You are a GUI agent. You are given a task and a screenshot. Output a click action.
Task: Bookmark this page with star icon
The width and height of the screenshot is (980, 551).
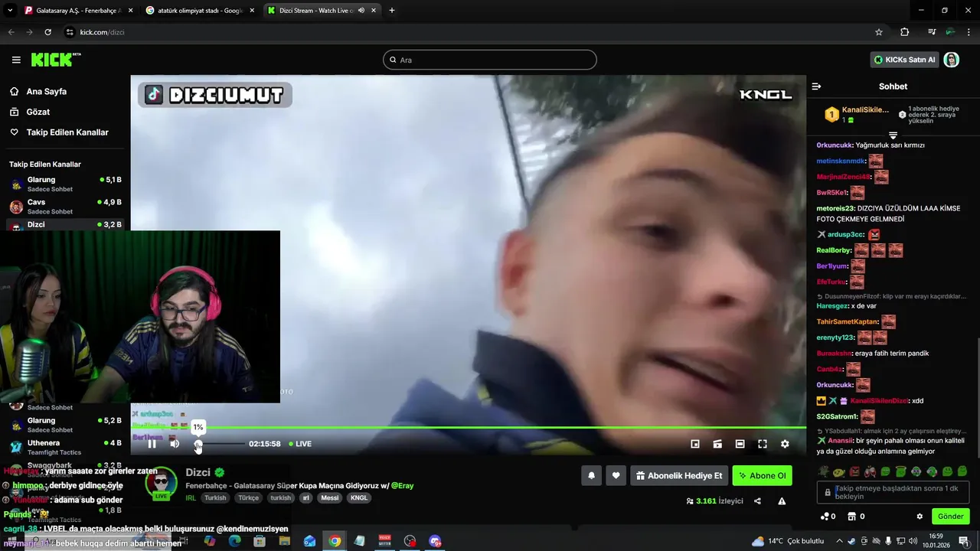pyautogui.click(x=879, y=32)
